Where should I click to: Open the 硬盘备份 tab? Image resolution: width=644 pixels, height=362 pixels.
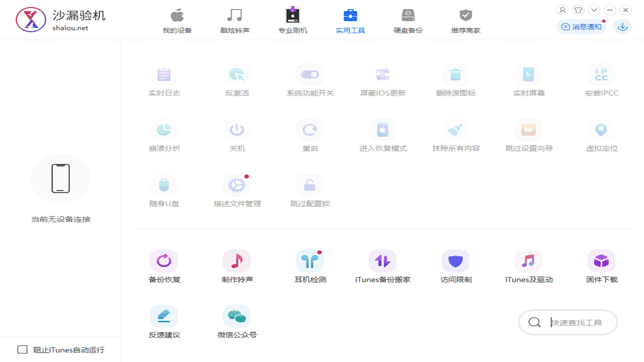click(408, 21)
